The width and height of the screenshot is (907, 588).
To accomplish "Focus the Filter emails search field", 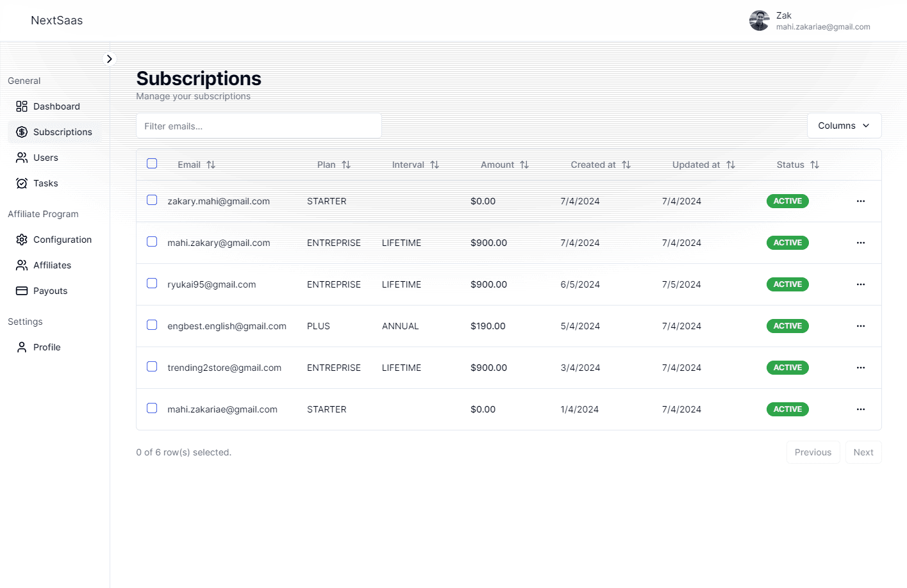I will (x=258, y=126).
